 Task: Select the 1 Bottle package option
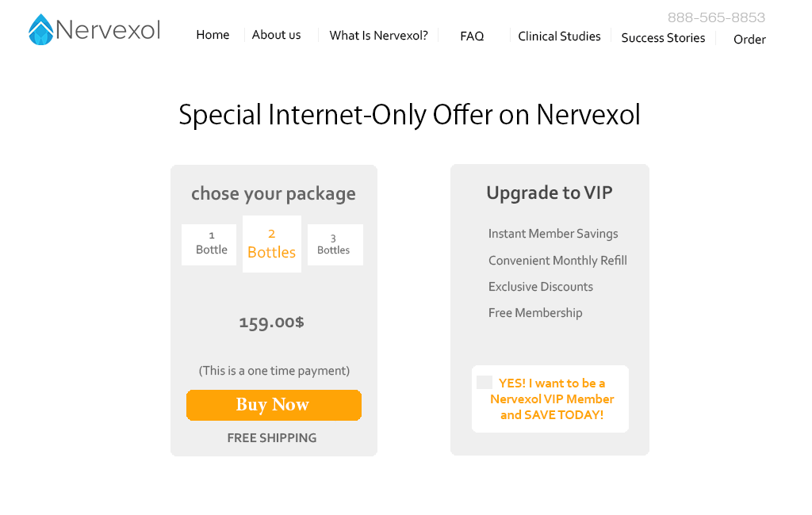click(209, 244)
